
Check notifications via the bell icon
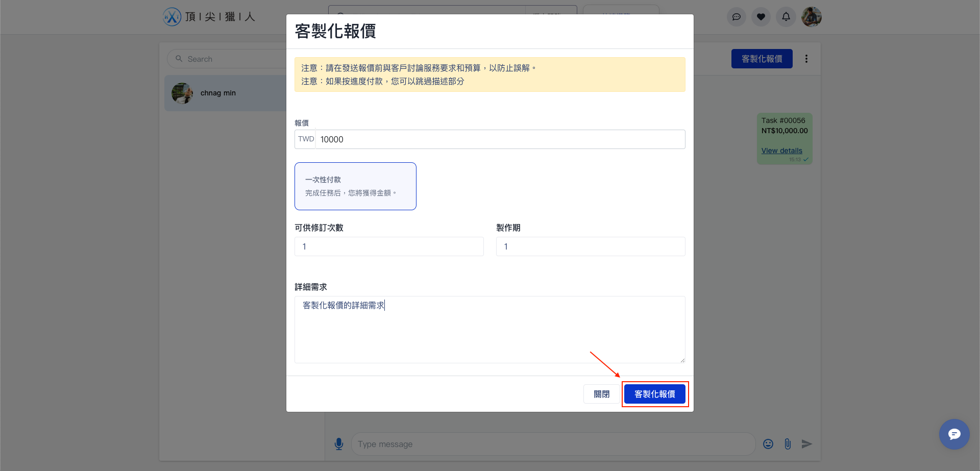[x=786, y=17]
